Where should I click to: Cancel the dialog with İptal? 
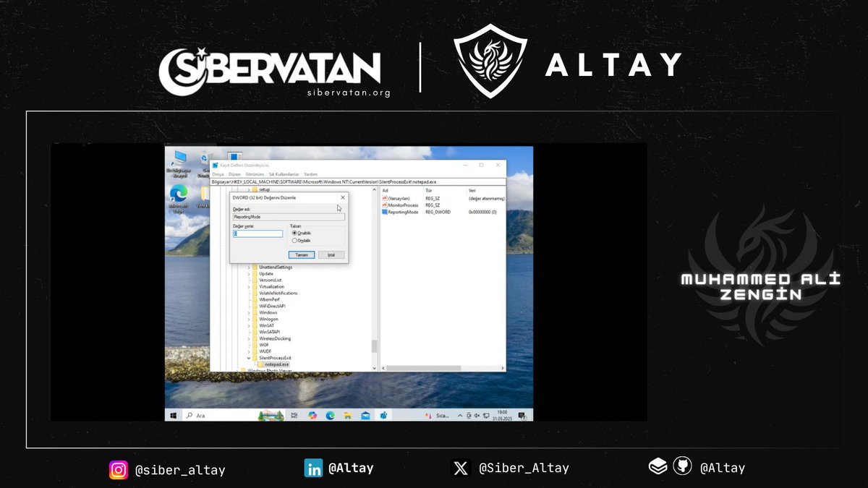(x=331, y=254)
